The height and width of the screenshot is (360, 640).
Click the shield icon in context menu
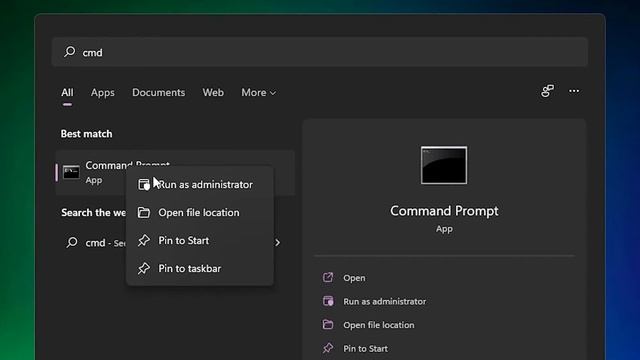[144, 184]
